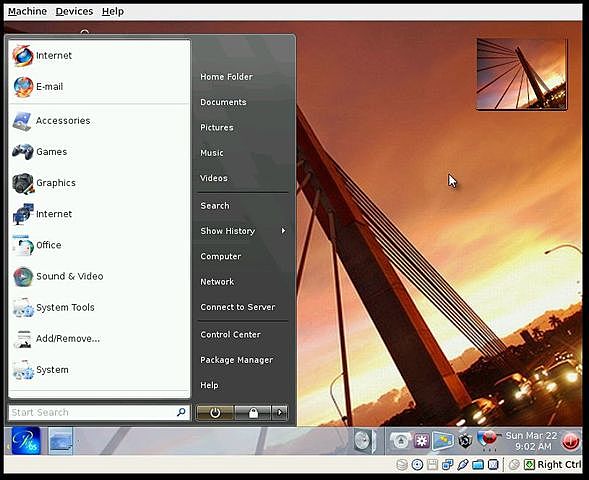Viewport: 589px width, 480px height.
Task: Open Computer
Action: point(220,256)
